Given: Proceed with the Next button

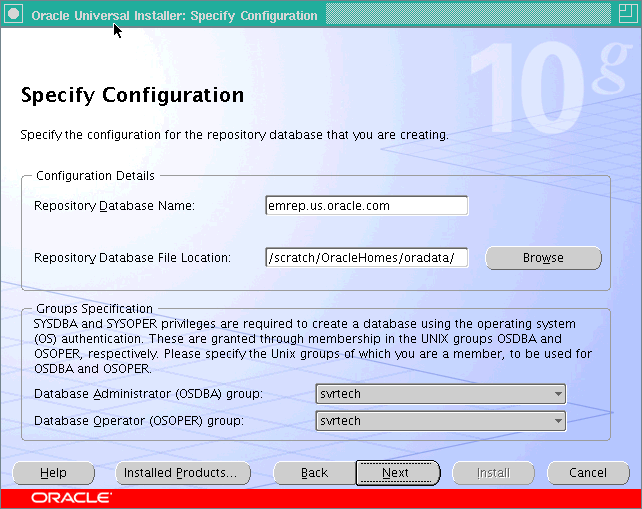Looking at the screenshot, I should pos(396,473).
